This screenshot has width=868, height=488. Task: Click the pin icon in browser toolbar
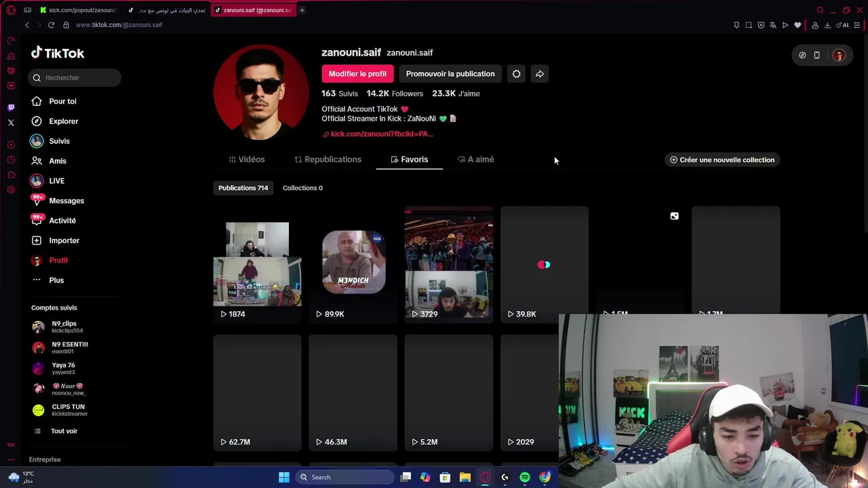[x=736, y=25]
